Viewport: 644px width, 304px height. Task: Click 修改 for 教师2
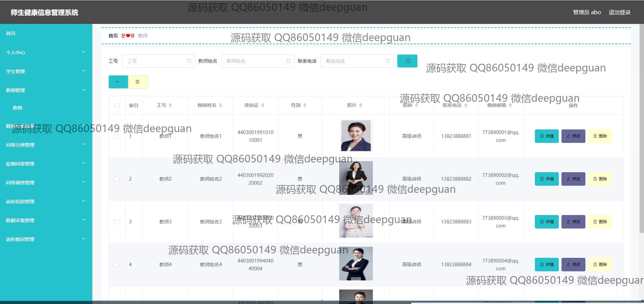point(573,179)
